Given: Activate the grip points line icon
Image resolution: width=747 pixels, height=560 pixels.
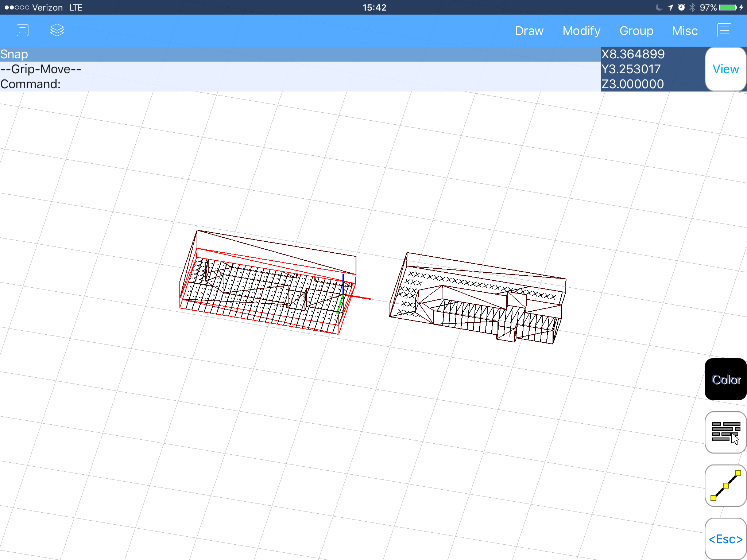Looking at the screenshot, I should click(x=725, y=486).
